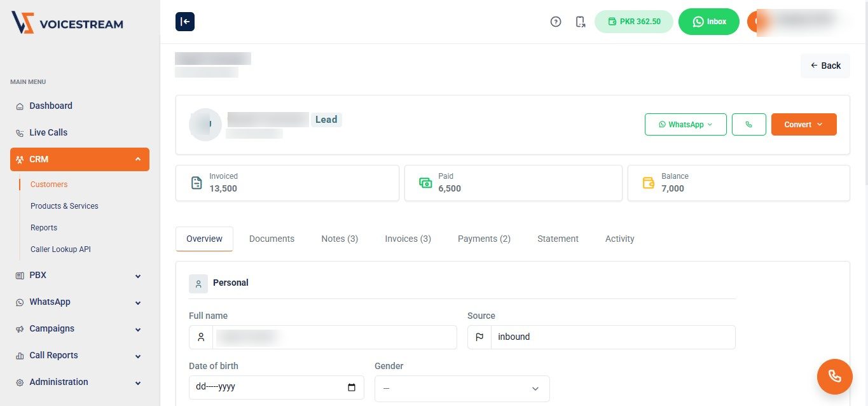Viewport: 868px width, 406px height.
Task: Open the WhatsApp Inbox
Action: click(x=709, y=22)
